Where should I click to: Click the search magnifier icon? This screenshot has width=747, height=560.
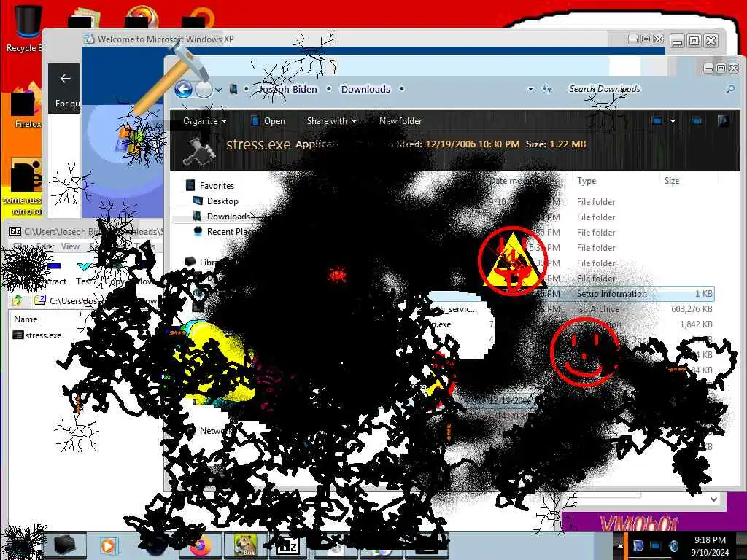(729, 89)
